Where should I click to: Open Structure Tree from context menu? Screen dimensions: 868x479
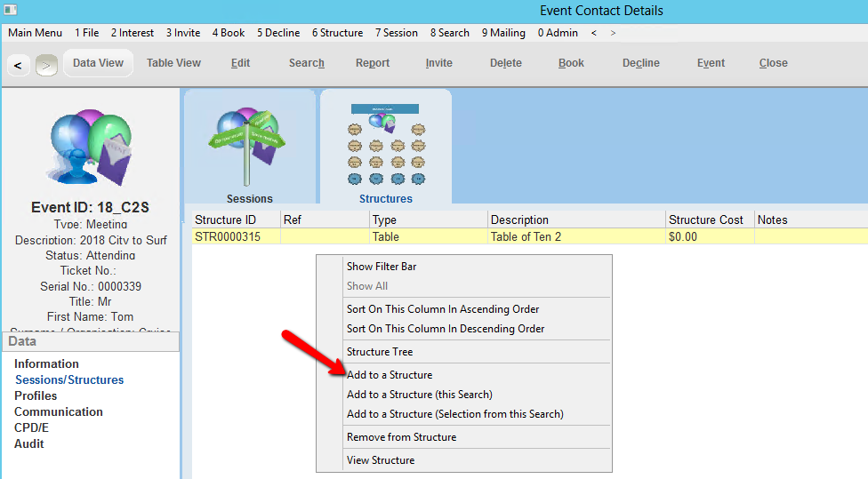380,352
